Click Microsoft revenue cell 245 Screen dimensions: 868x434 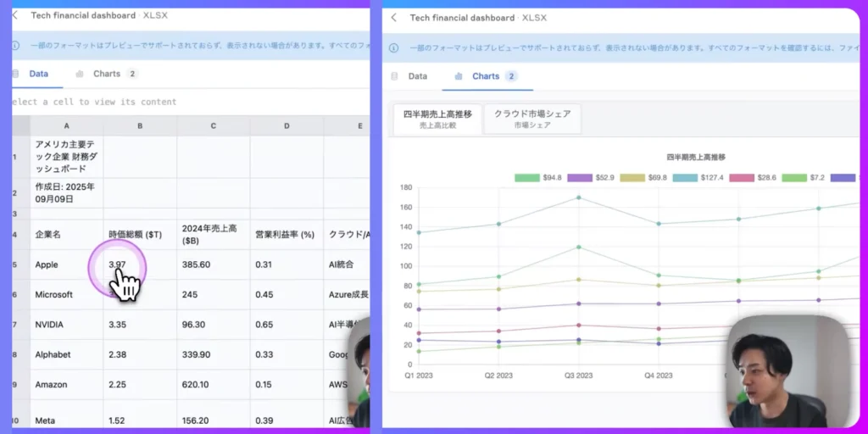pyautogui.click(x=213, y=294)
